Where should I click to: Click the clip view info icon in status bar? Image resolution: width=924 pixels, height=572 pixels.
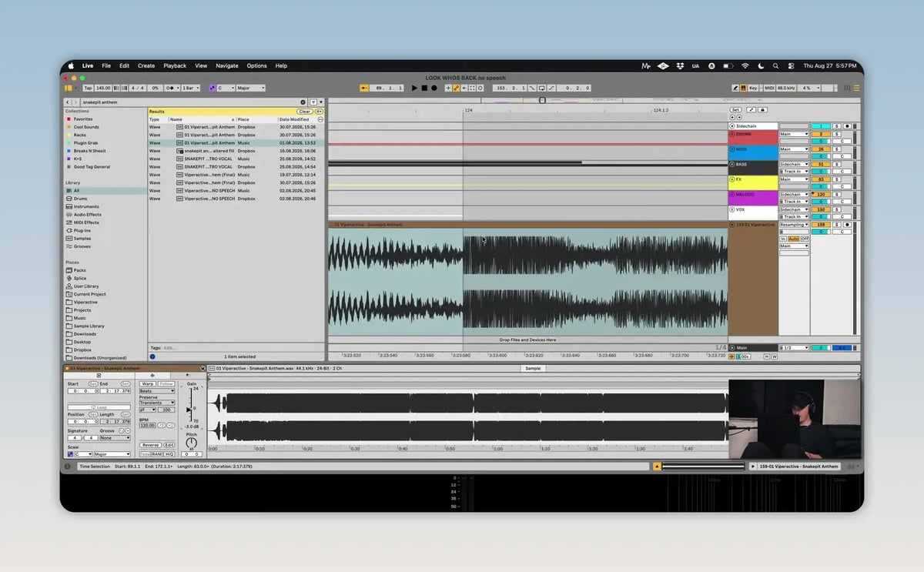(67, 467)
